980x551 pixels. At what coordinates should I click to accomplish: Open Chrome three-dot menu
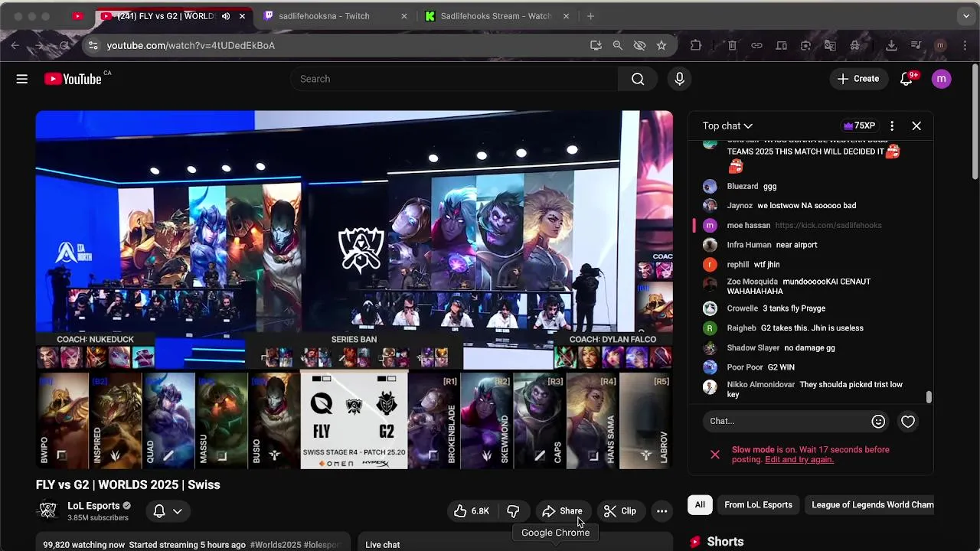pos(966,46)
